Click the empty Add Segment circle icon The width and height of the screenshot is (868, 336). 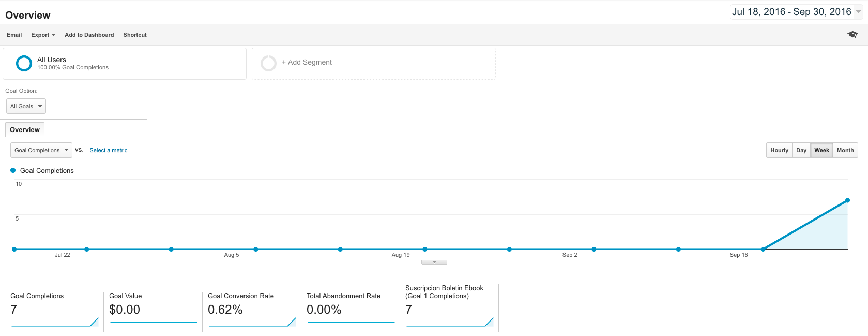point(268,63)
